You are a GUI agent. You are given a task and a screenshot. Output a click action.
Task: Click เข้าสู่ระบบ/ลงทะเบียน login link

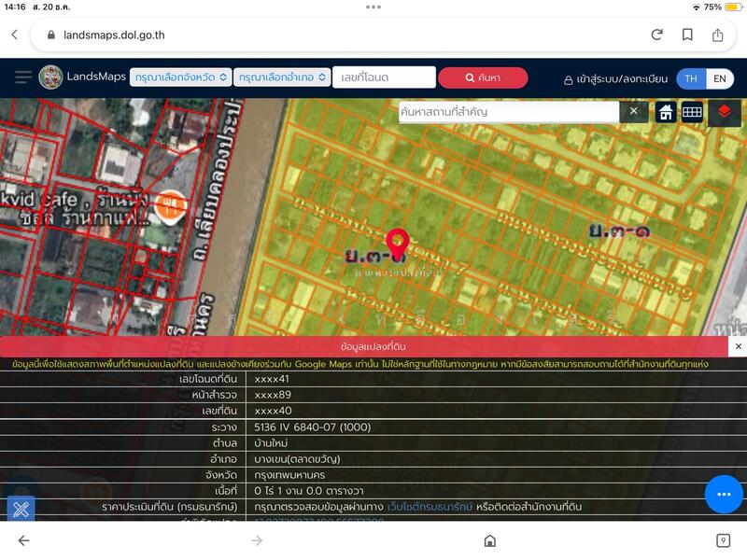click(616, 79)
